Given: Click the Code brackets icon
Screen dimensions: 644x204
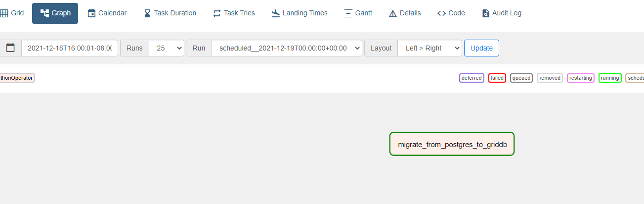Looking at the screenshot, I should coord(441,13).
